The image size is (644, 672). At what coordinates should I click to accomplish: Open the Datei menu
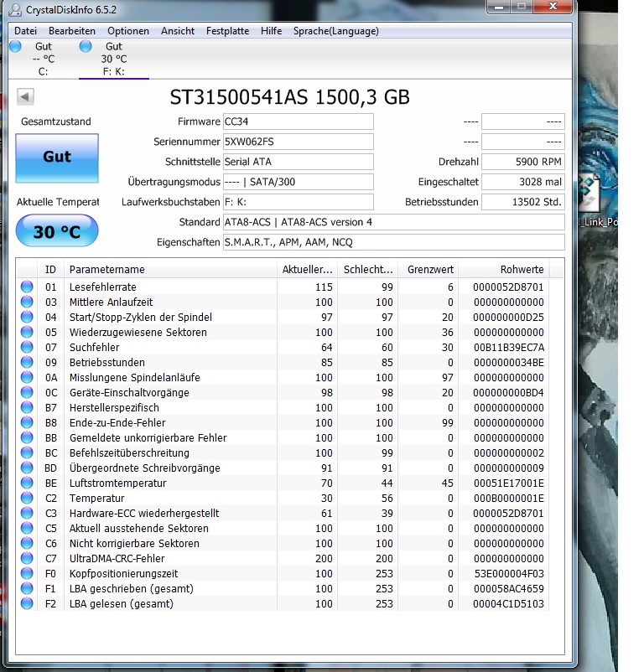click(x=25, y=31)
